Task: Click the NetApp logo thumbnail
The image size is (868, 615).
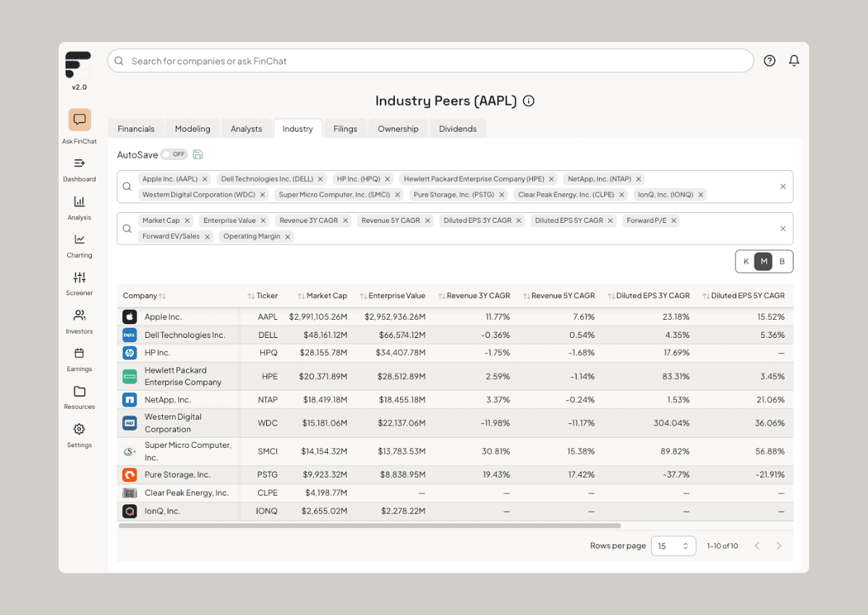Action: click(x=129, y=399)
